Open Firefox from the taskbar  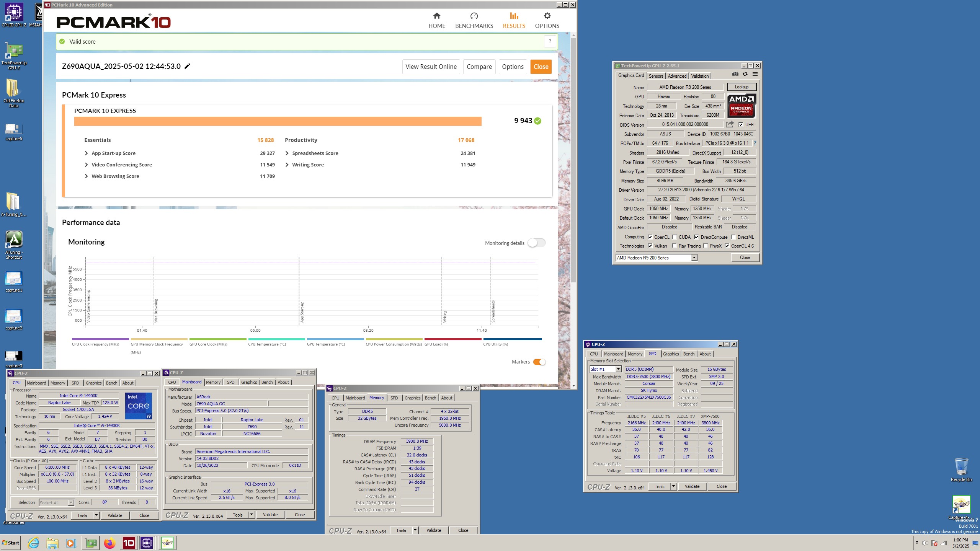pos(110,543)
